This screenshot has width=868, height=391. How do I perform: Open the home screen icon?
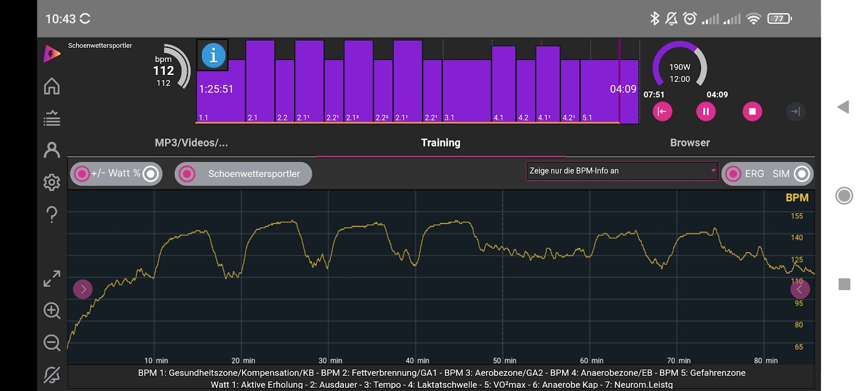click(52, 86)
